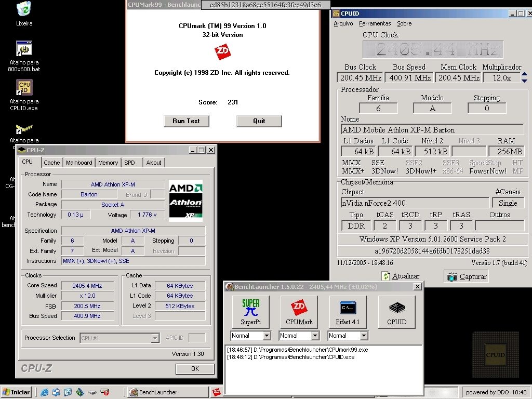Viewport: 532px width, 399px height.
Task: Click the Score value 231
Action: (x=233, y=102)
